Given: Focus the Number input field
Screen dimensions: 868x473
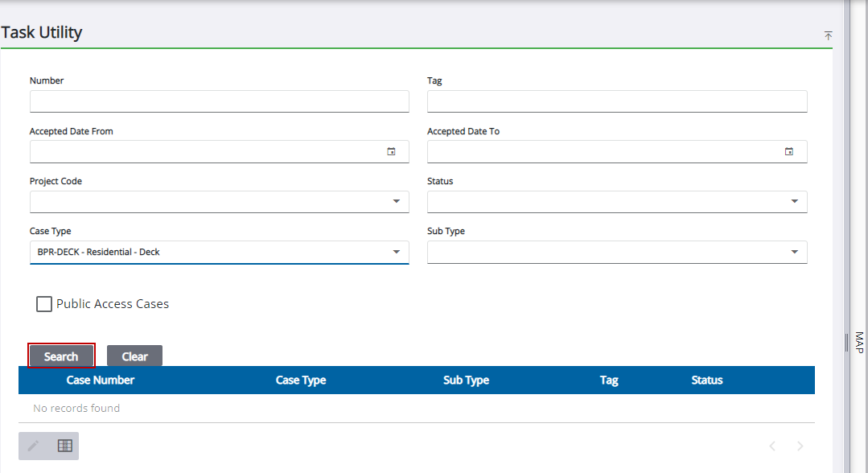Looking at the screenshot, I should click(x=219, y=101).
